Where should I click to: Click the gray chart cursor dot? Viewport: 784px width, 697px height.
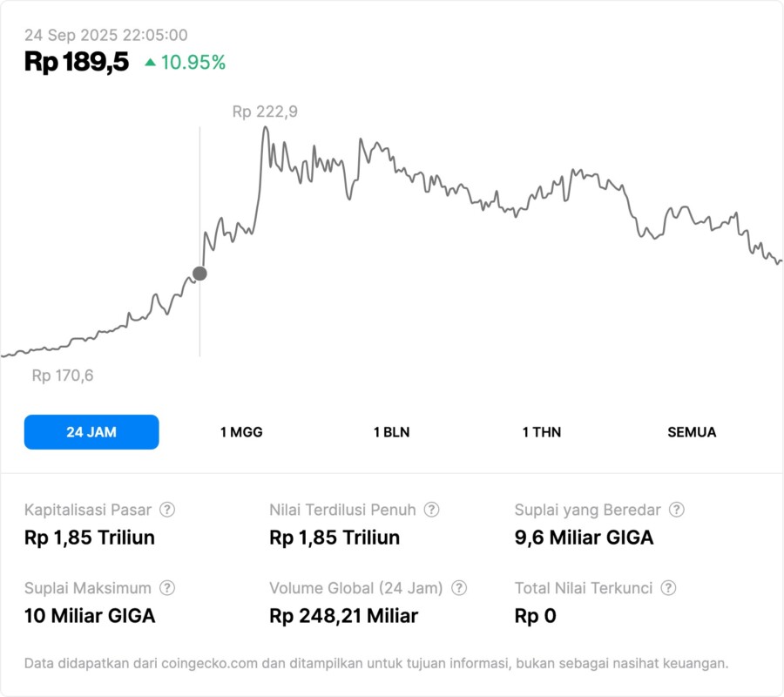pos(199,274)
